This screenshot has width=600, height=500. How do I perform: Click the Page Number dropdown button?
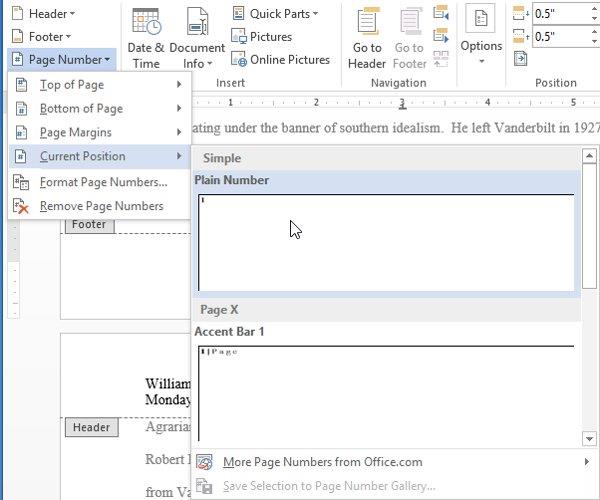62,59
